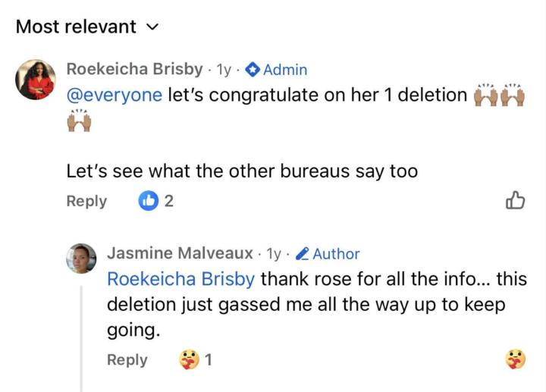The image size is (546, 392).
Task: Click the blue like reaction icon
Action: 148,201
